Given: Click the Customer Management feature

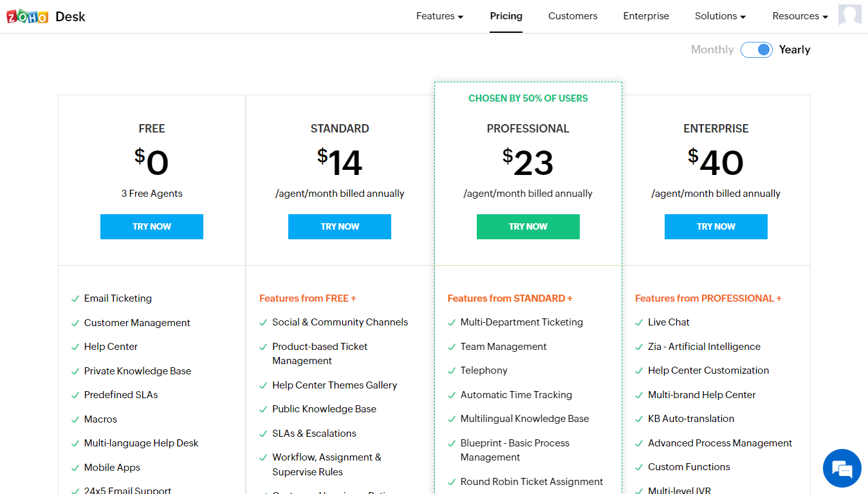Looking at the screenshot, I should (x=137, y=323).
